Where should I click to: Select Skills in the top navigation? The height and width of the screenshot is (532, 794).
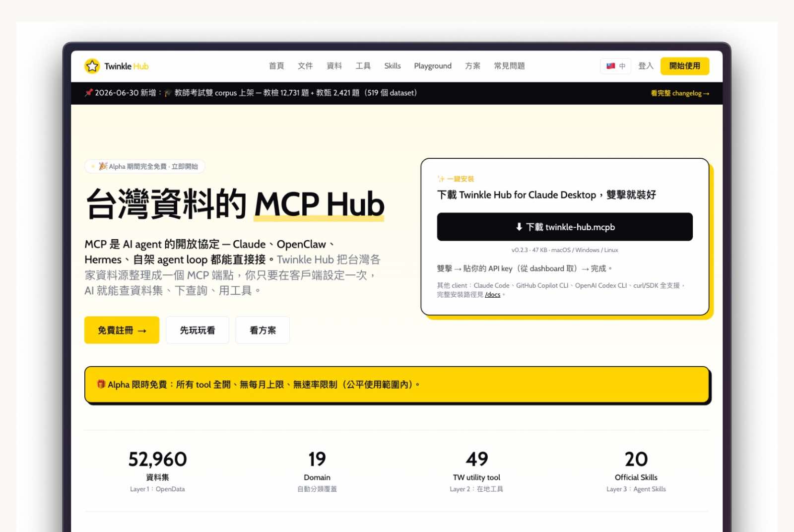click(393, 66)
